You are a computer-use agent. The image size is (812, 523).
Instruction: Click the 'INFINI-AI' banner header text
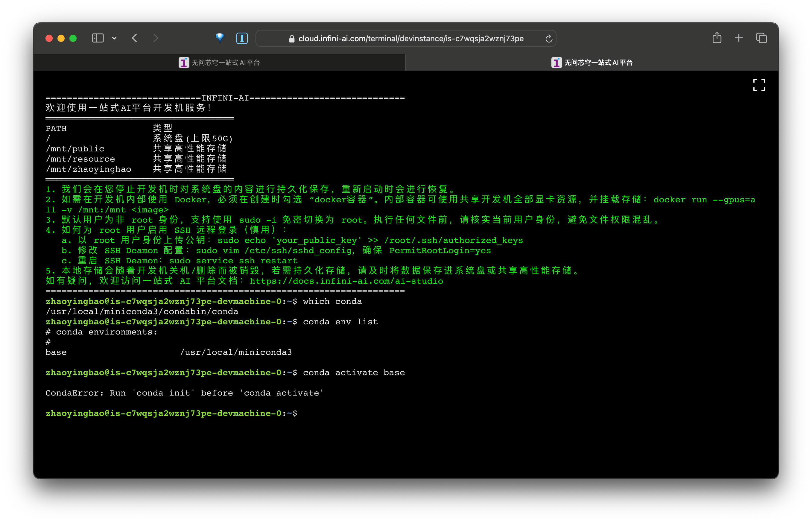click(225, 98)
